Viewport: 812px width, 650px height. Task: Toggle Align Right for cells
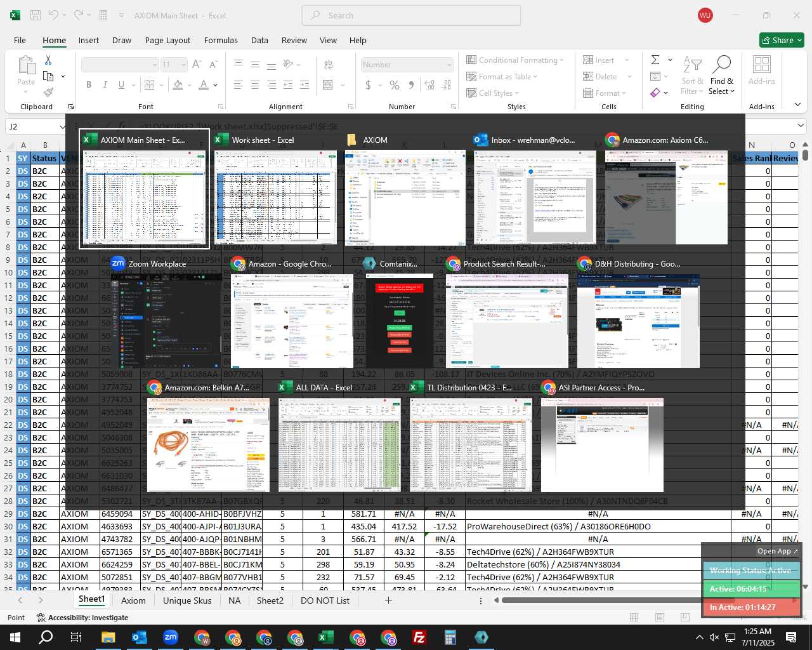point(271,84)
